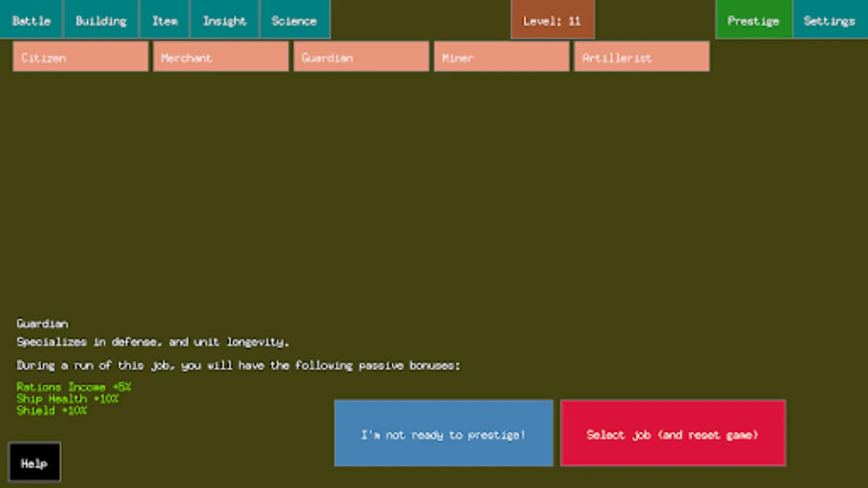Screen dimensions: 868x488
Task: Open the Help button
Action: 34,463
